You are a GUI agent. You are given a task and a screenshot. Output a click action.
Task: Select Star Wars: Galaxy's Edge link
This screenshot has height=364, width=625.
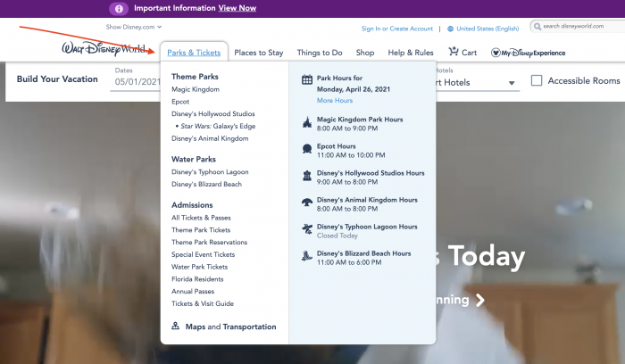coord(218,126)
